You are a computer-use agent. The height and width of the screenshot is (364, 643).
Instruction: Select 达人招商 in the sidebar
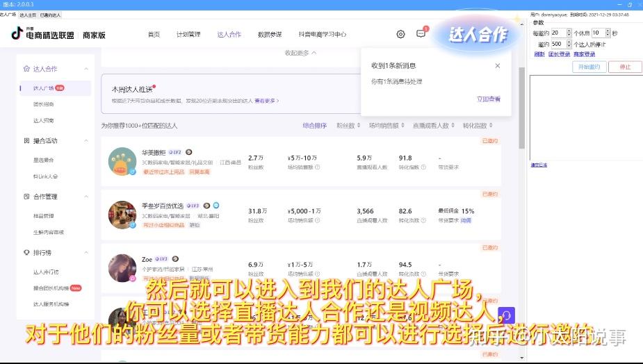44,120
